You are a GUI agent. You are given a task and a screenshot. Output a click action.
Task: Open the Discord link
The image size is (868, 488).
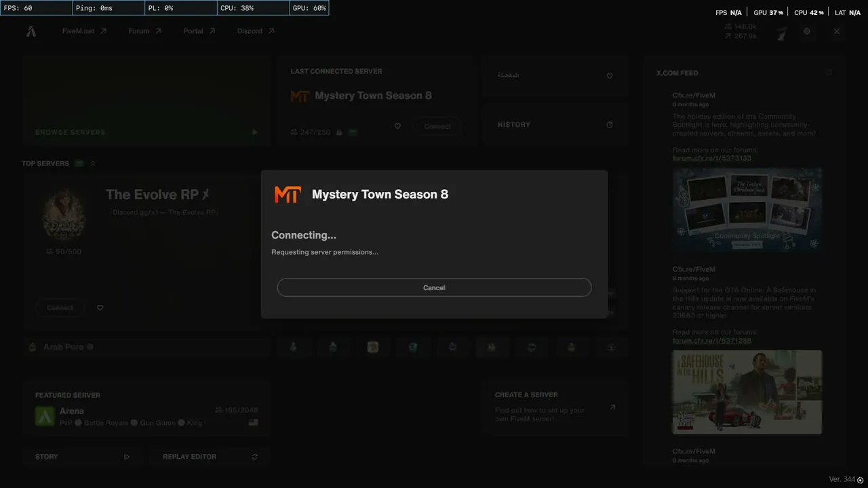[x=256, y=31]
